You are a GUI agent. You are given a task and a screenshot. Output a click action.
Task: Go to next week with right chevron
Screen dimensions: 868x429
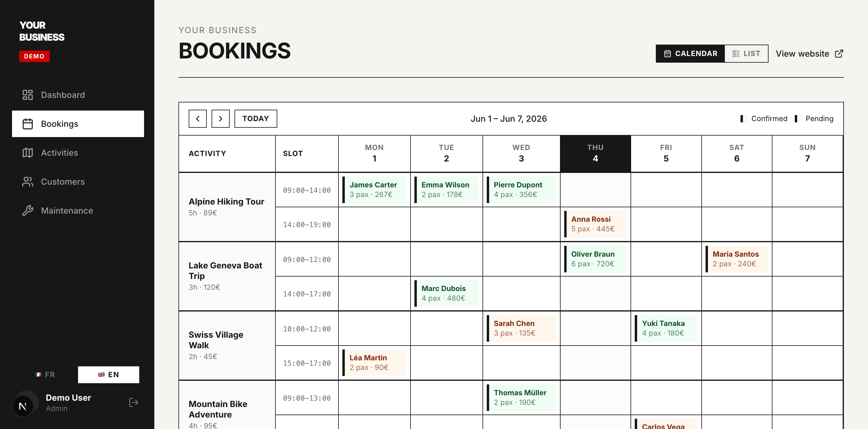tap(221, 118)
